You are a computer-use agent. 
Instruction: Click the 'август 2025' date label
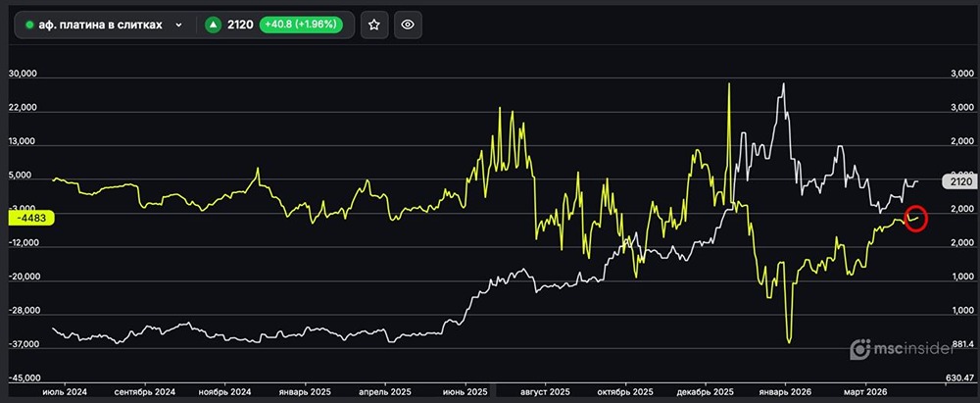point(546,391)
